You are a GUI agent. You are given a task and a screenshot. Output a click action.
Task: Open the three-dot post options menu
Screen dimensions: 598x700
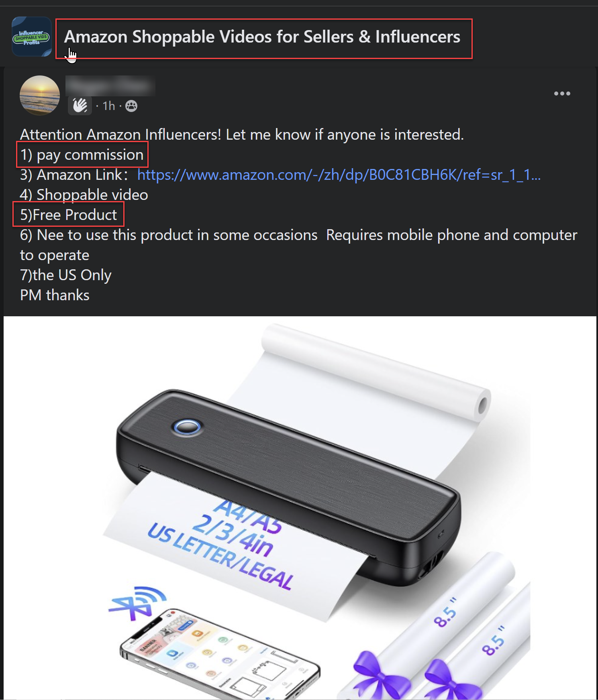562,94
